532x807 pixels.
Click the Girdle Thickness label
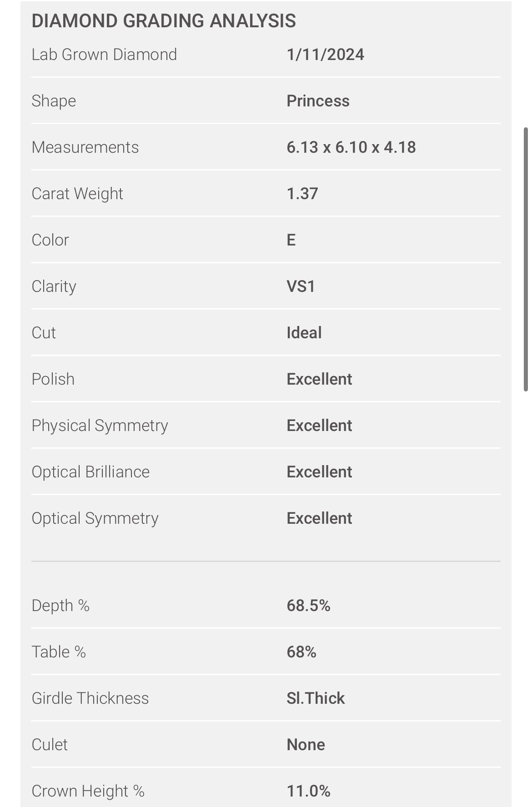click(90, 698)
